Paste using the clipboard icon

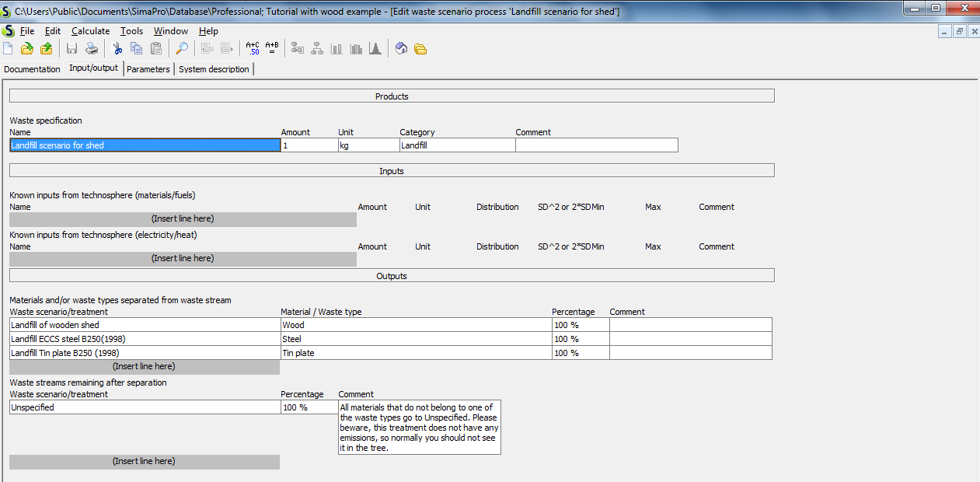click(156, 49)
